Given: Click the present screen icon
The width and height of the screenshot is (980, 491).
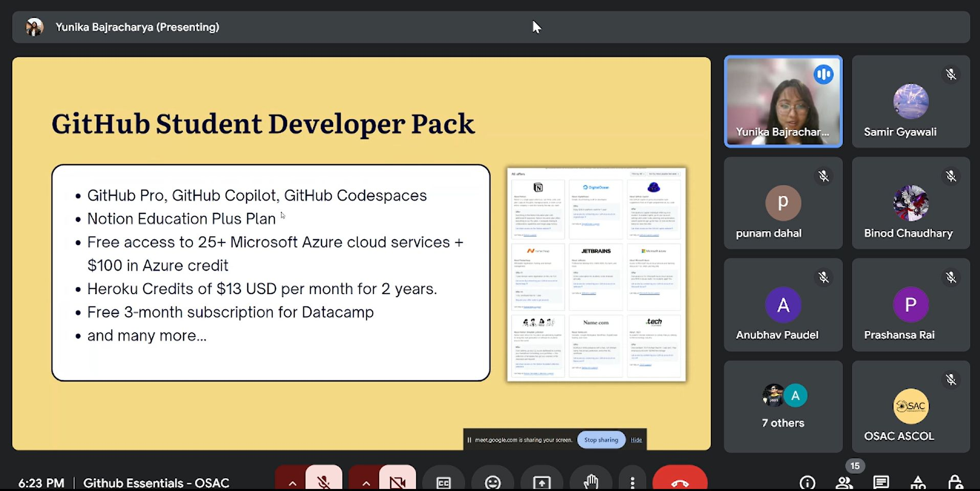Looking at the screenshot, I should 541,482.
